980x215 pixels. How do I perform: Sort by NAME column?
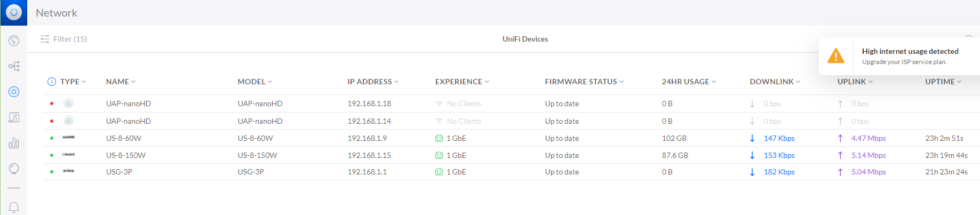tap(121, 82)
